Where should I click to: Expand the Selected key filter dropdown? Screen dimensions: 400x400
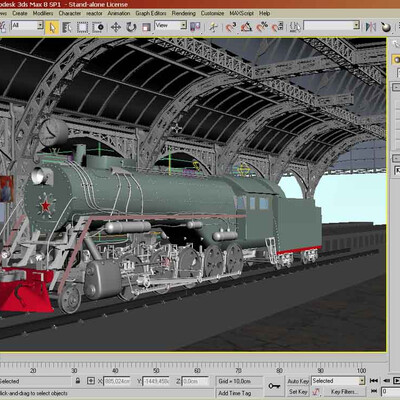click(x=338, y=381)
